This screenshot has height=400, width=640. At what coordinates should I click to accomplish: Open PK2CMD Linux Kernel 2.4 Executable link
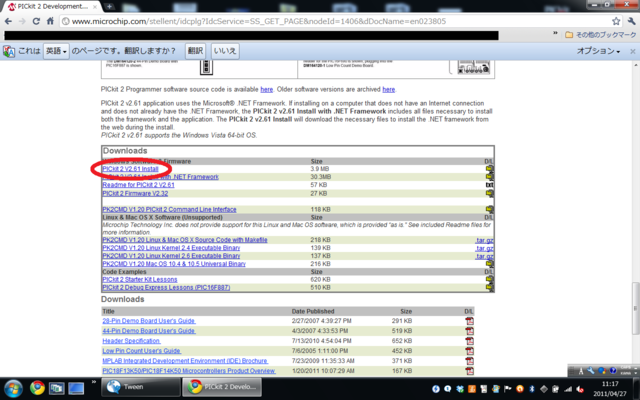(171, 248)
